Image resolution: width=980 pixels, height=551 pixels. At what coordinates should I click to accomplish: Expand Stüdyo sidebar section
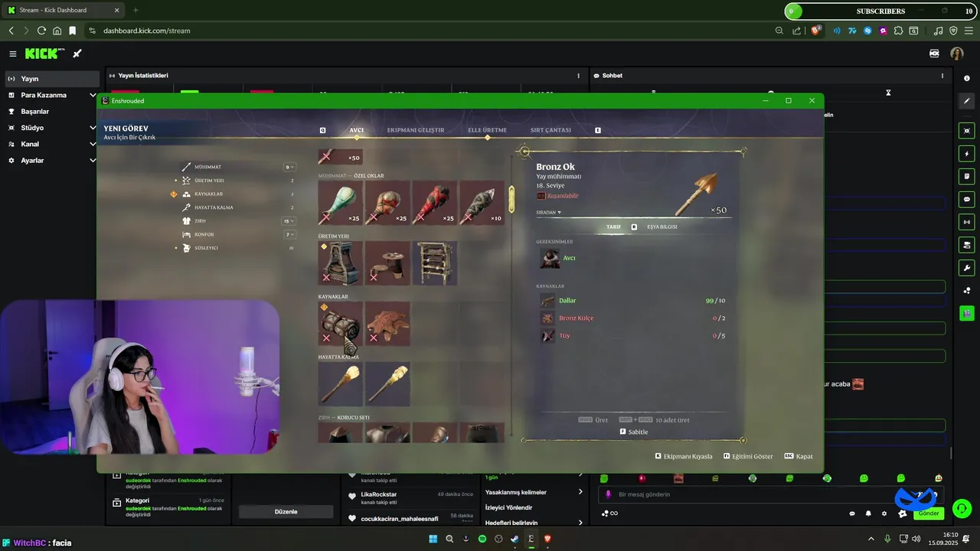[x=93, y=128]
